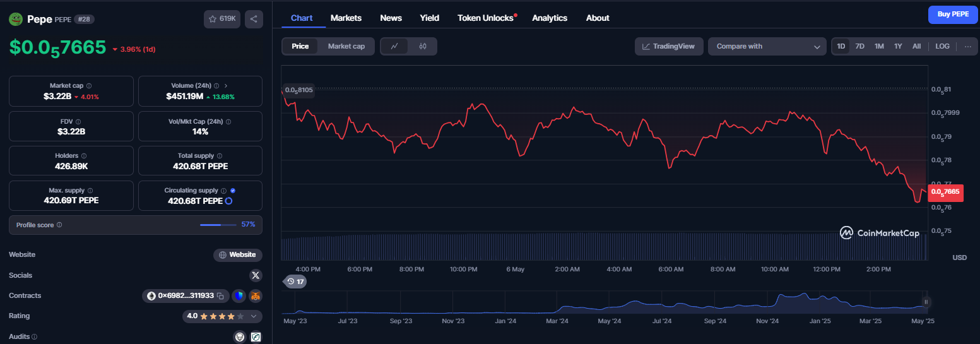This screenshot has height=344, width=980.
Task: Switch to line chart view
Action: [x=394, y=46]
